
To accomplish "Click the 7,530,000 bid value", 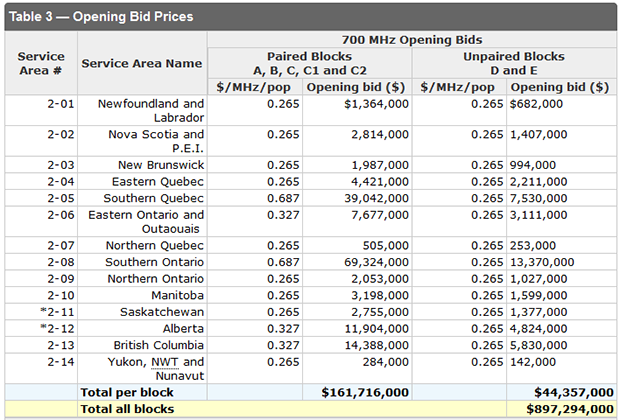I will click(539, 199).
